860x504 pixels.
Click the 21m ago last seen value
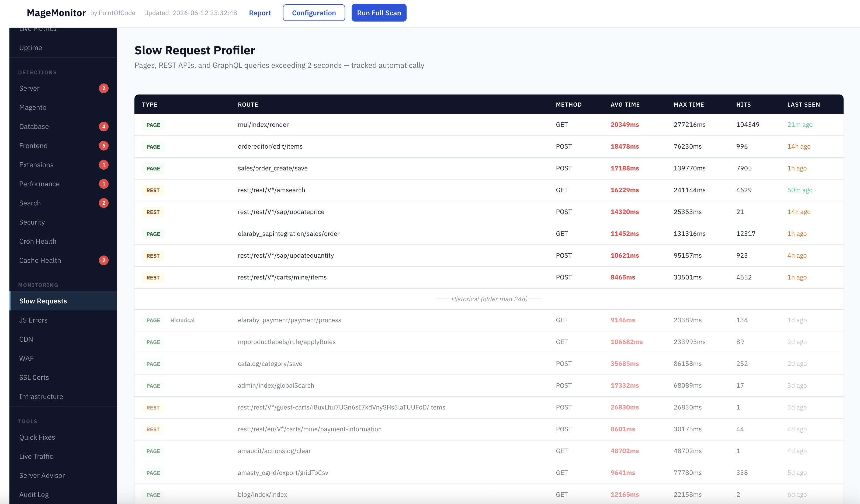800,124
